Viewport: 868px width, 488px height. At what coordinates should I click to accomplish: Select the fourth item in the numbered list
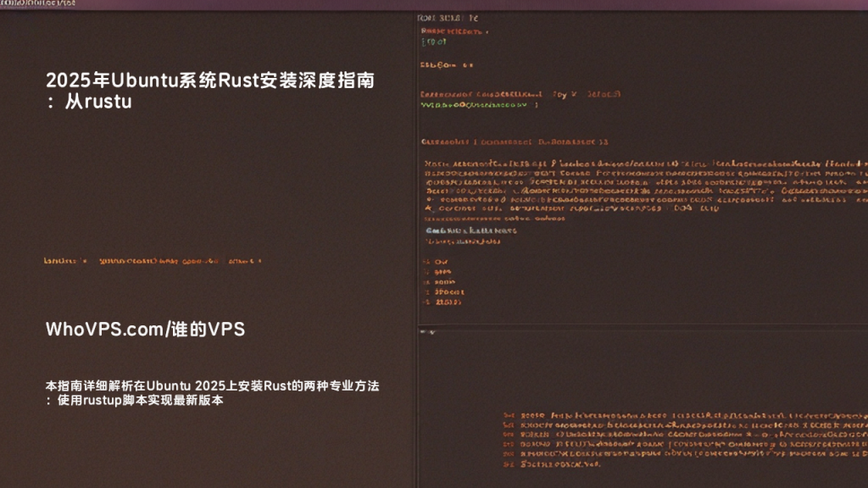(x=443, y=291)
